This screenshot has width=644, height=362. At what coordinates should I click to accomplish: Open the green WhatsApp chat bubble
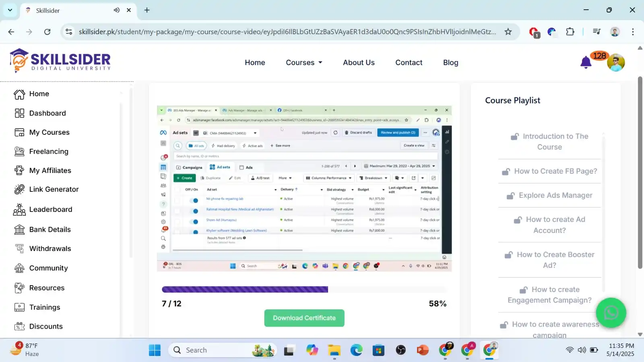click(x=611, y=313)
